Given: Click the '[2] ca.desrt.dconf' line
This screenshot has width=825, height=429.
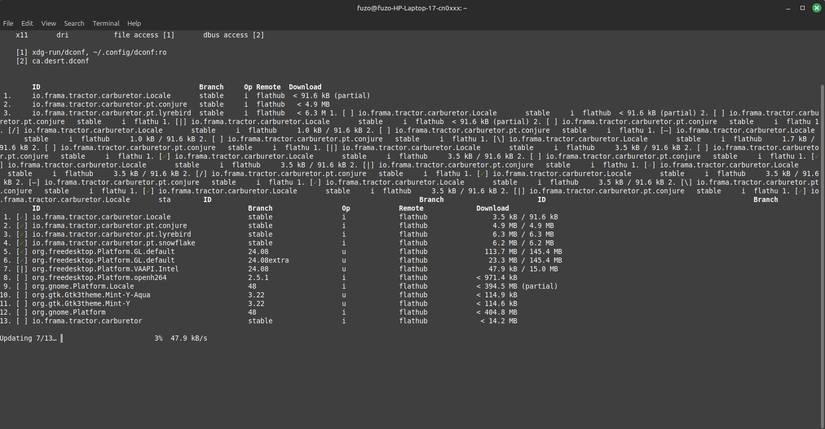Looking at the screenshot, I should tap(53, 61).
